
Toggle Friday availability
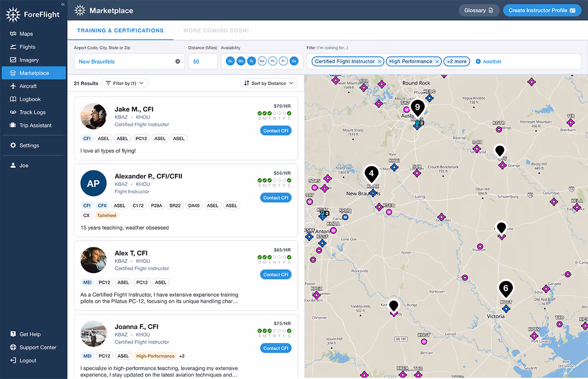[283, 61]
